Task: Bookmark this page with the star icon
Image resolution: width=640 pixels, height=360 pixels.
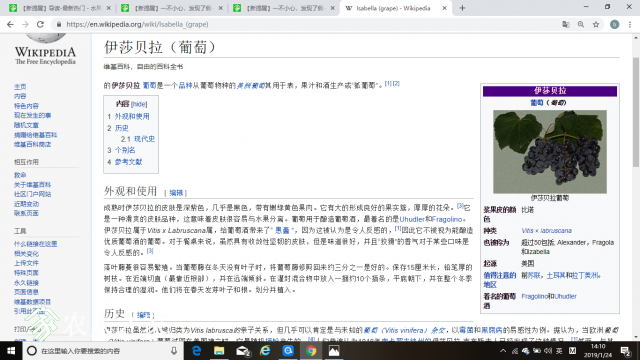Action: point(596,24)
